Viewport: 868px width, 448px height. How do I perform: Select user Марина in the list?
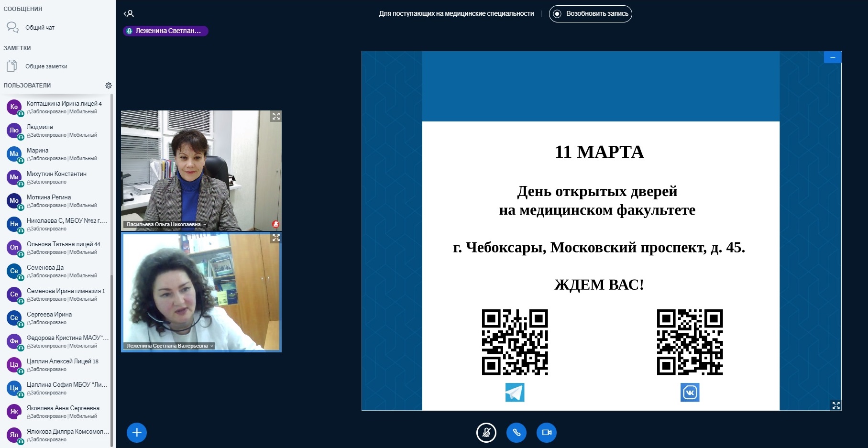[x=56, y=154]
